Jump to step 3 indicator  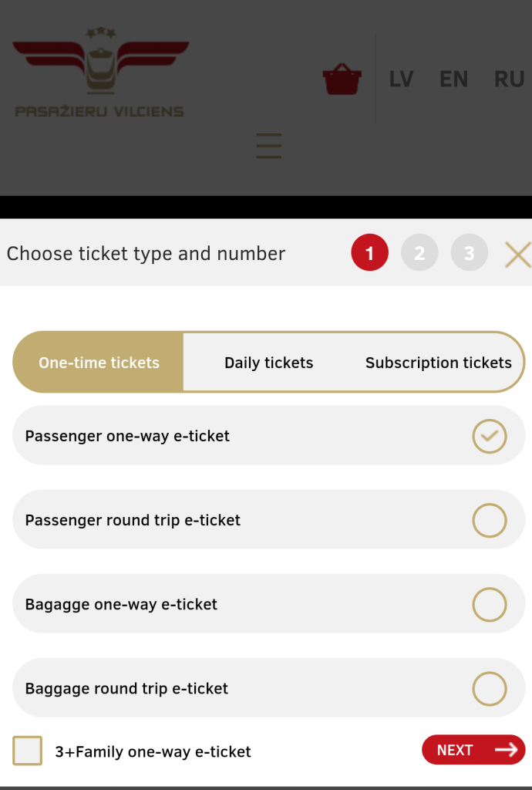coord(469,253)
